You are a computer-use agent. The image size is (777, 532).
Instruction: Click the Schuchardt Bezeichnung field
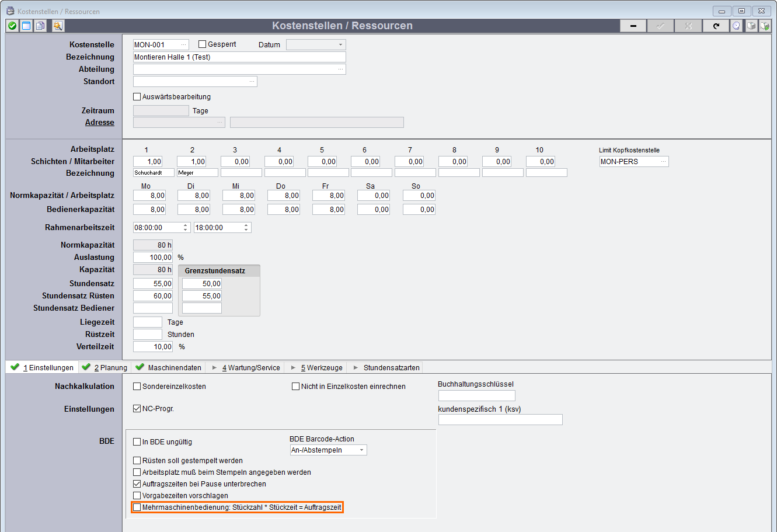pos(154,173)
